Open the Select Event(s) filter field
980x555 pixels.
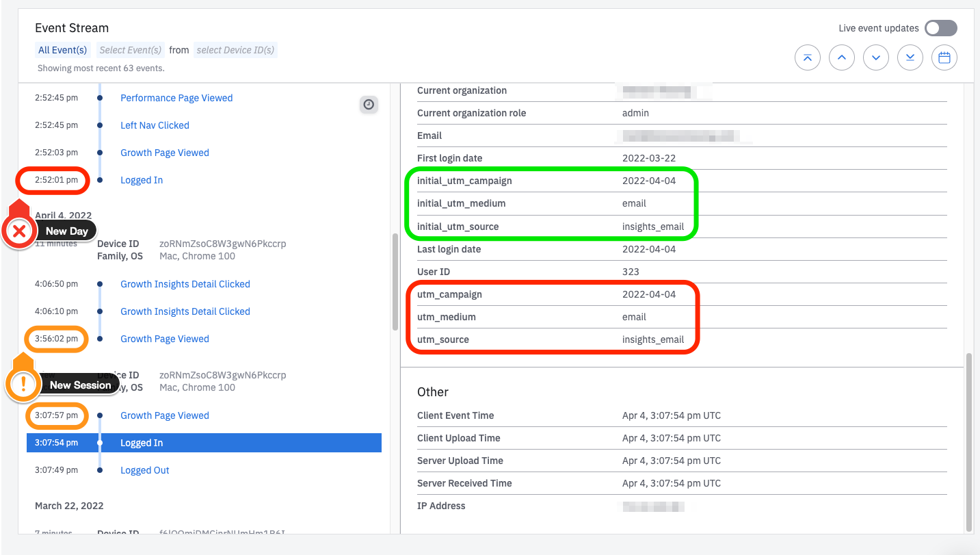pos(131,50)
